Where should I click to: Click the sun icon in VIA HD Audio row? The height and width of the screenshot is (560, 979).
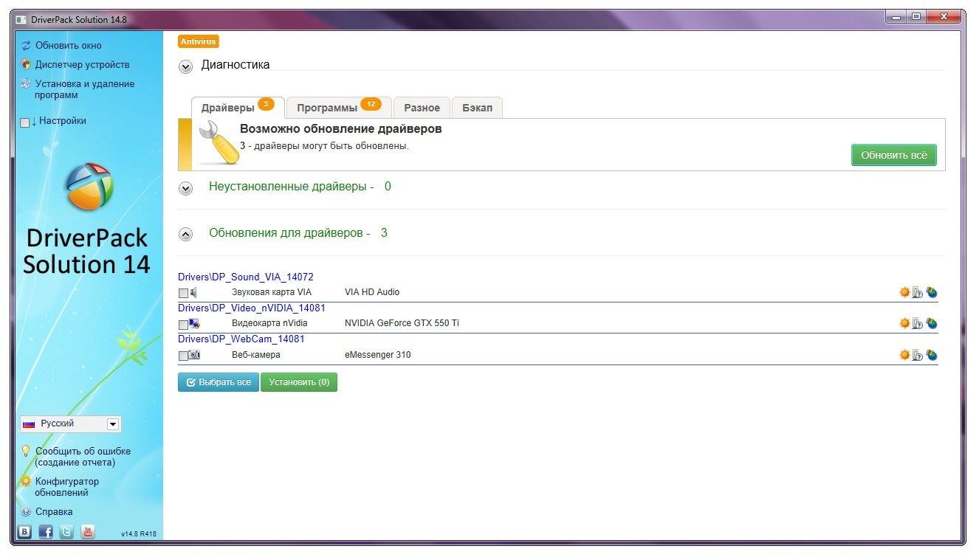[904, 292]
